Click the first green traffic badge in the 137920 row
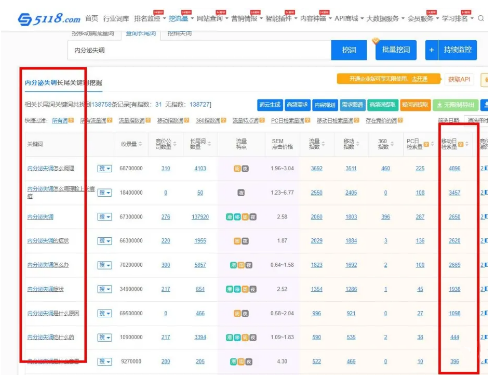 [229, 217]
